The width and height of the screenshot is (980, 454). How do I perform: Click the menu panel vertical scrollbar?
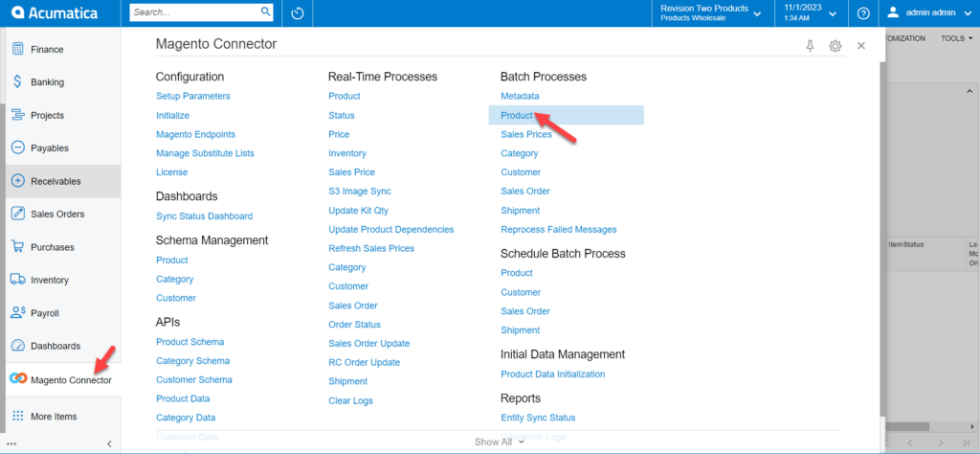882,238
